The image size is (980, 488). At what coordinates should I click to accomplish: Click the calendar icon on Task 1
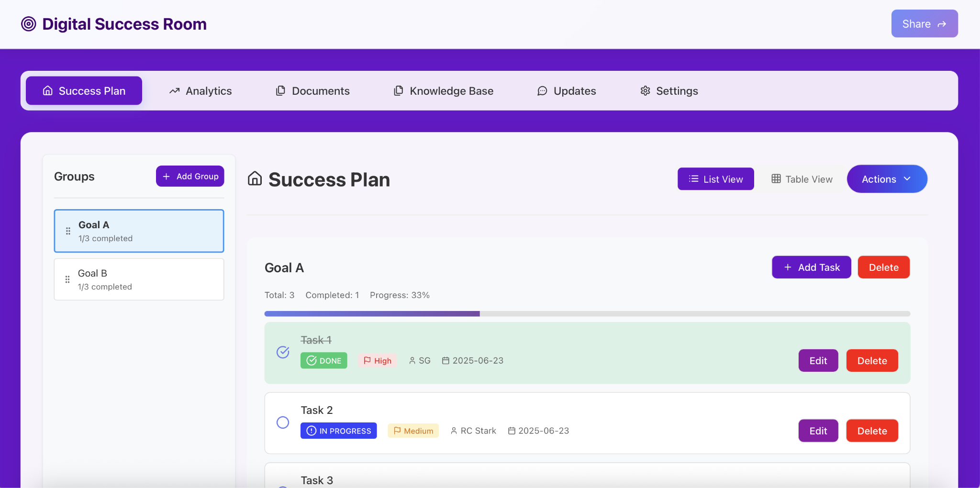(x=446, y=360)
